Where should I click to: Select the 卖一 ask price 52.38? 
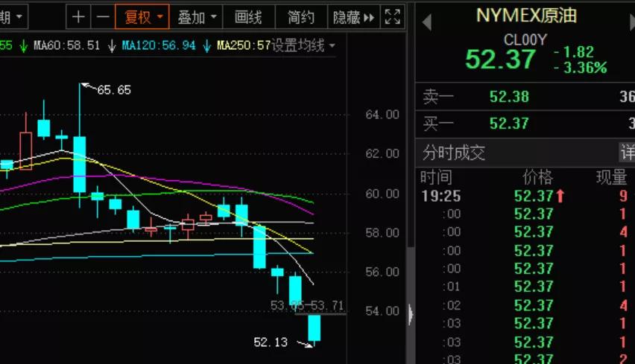click(x=509, y=97)
